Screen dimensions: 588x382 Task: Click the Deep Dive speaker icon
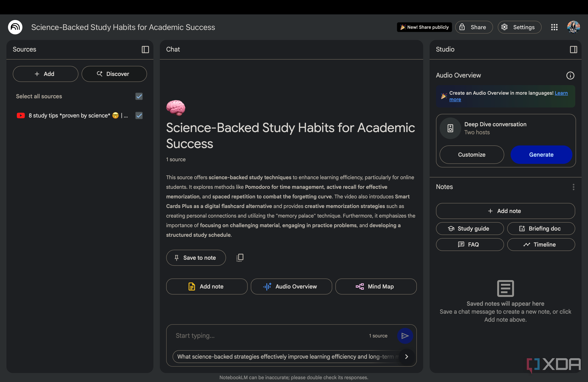tap(450, 128)
